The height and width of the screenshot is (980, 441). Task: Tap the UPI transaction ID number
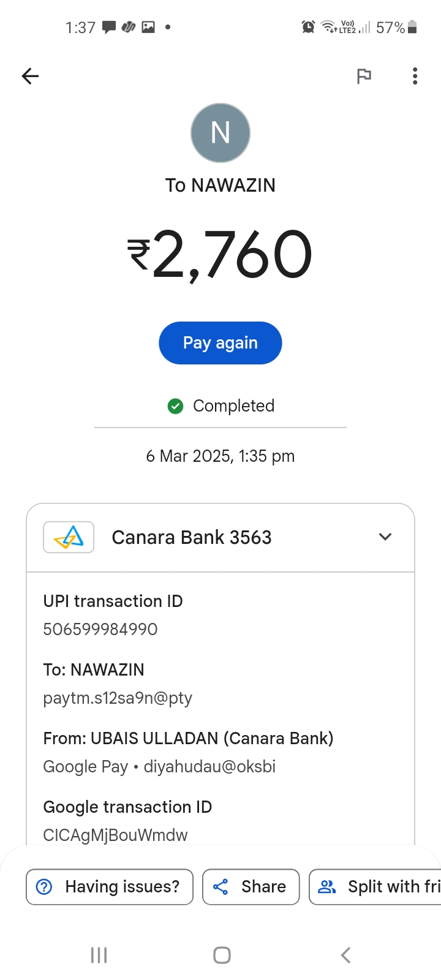pyautogui.click(x=100, y=629)
